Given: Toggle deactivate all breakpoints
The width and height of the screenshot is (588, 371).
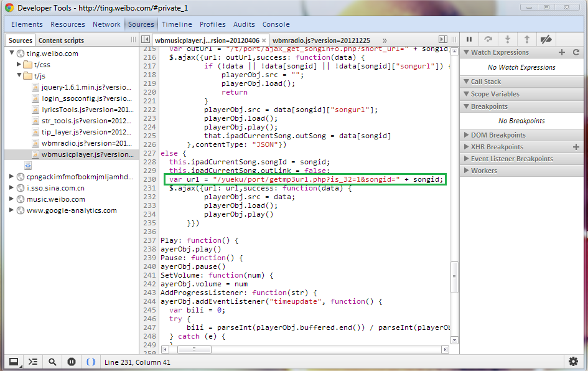Looking at the screenshot, I should [546, 39].
